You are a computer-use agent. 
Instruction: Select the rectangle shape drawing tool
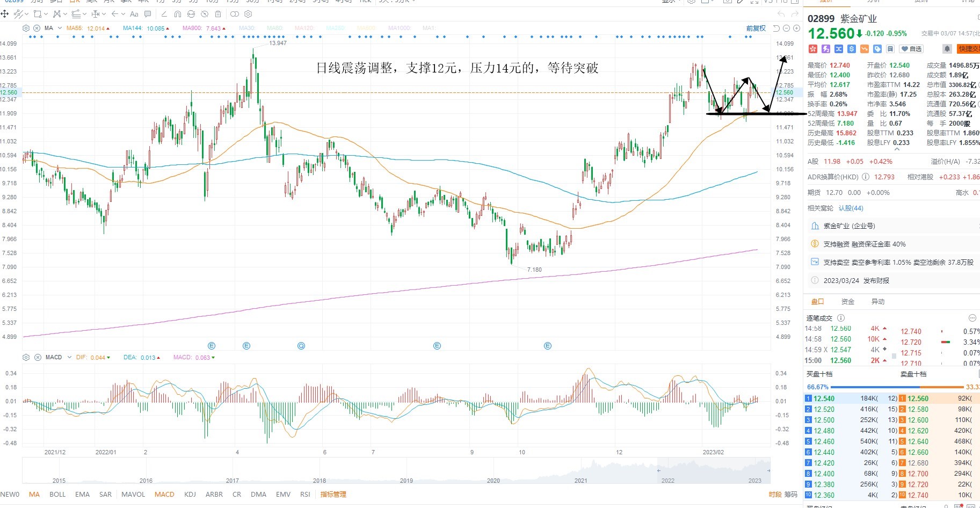pyautogui.click(x=37, y=14)
